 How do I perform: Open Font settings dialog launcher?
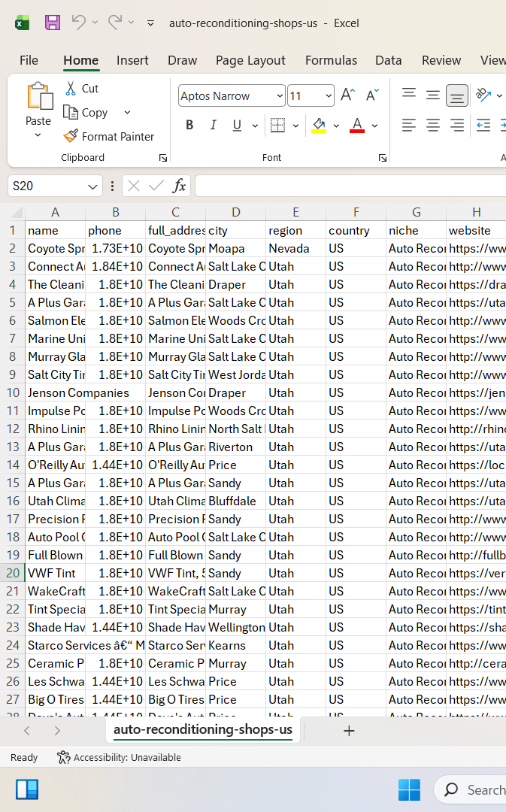[382, 158]
